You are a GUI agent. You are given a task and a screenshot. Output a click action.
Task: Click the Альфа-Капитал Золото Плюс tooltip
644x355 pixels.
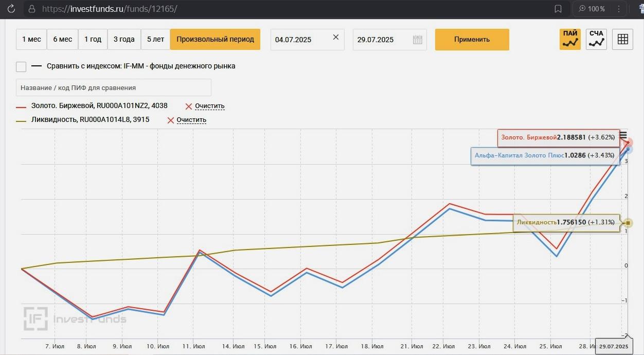[x=545, y=155]
